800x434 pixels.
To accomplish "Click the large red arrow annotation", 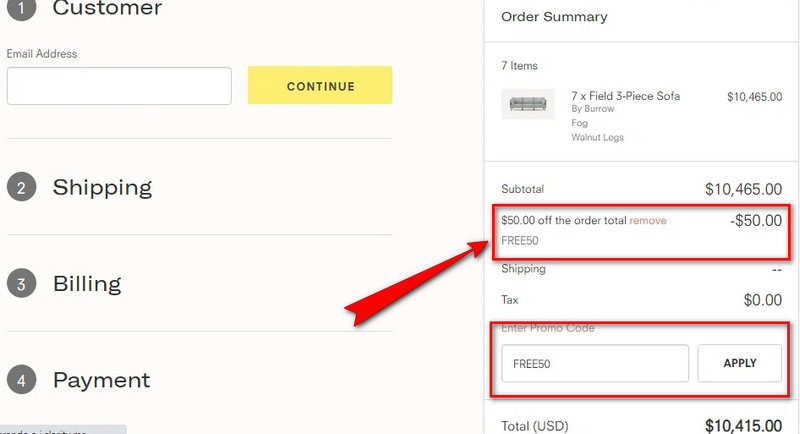I will (x=412, y=285).
